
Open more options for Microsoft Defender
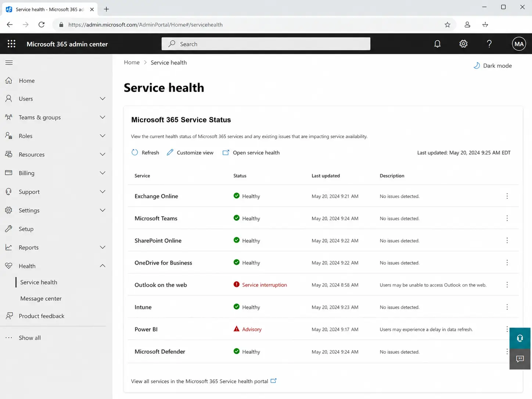(507, 352)
